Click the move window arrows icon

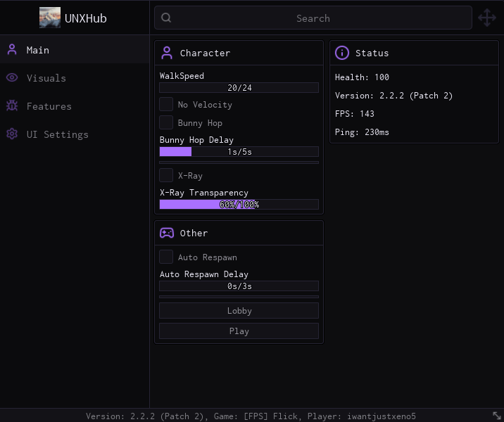pyautogui.click(x=487, y=18)
